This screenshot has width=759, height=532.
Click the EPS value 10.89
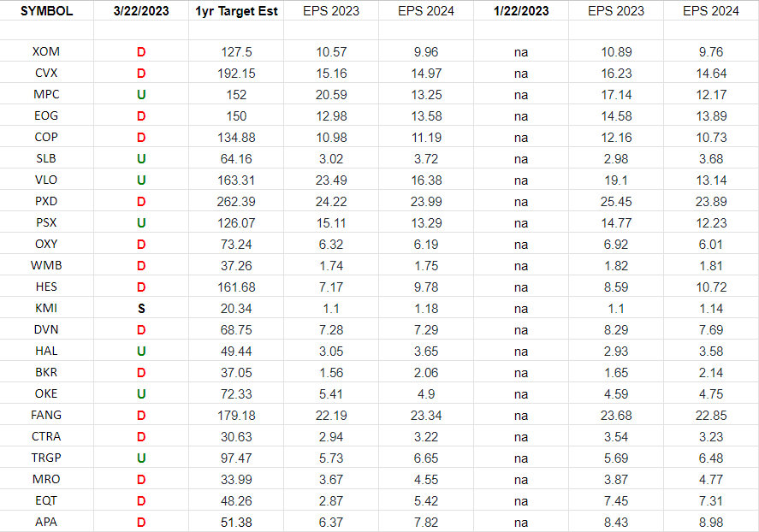[x=616, y=52]
